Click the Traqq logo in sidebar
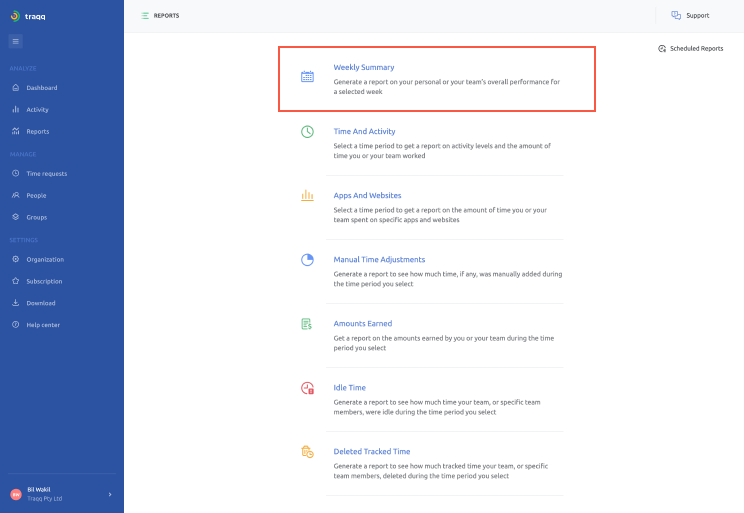Image resolution: width=744 pixels, height=513 pixels. [x=29, y=16]
